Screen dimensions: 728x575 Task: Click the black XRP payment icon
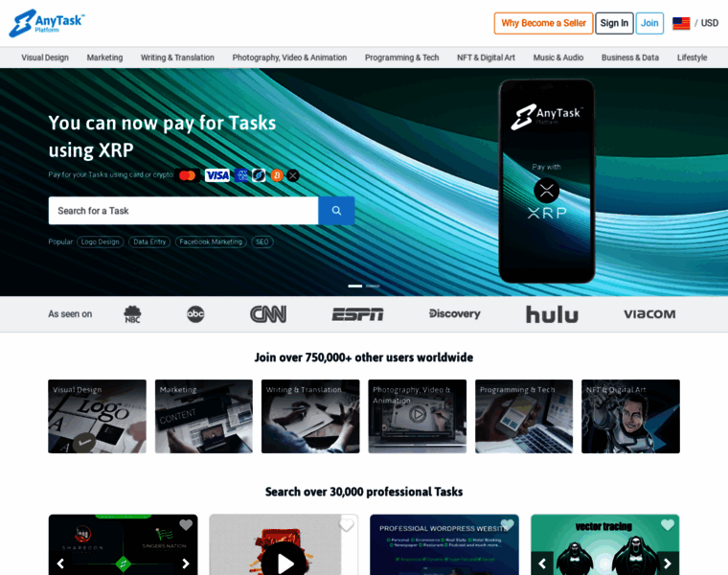(293, 175)
